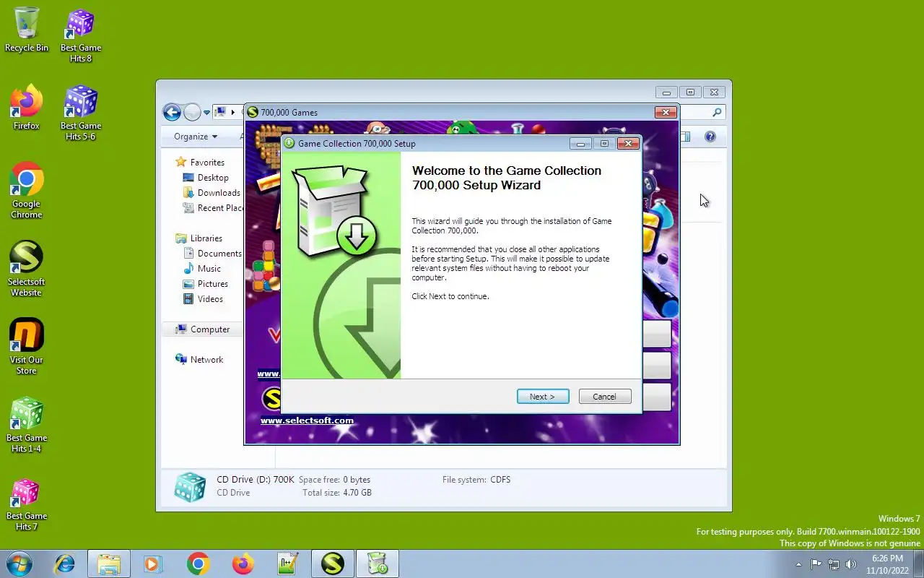
Task: Launch Windows Media Player from taskbar
Action: click(153, 564)
